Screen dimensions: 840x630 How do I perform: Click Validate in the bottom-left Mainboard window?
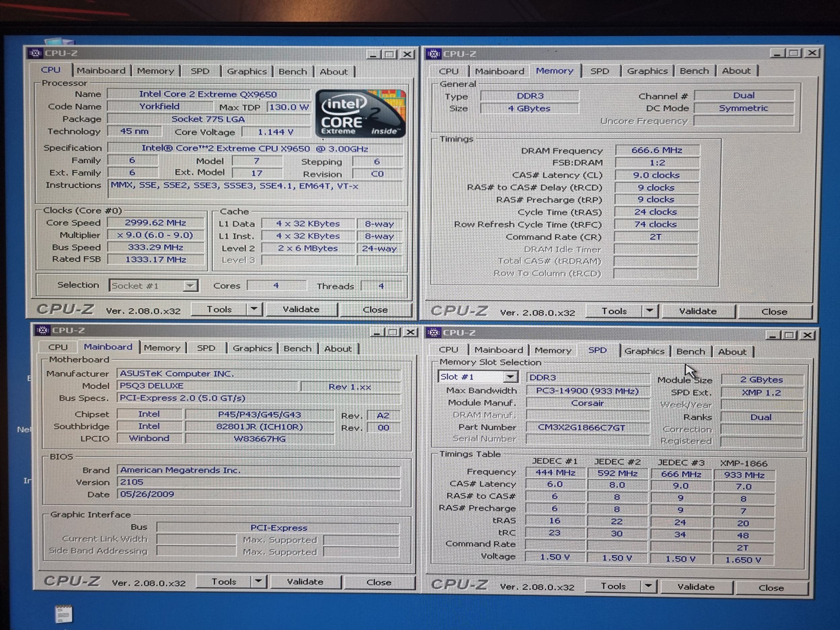(305, 582)
